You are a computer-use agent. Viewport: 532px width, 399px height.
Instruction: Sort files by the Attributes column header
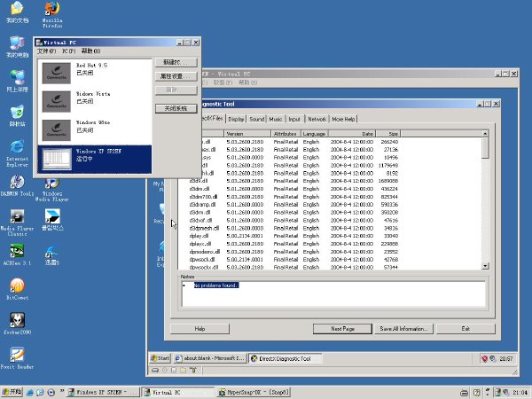[286, 134]
